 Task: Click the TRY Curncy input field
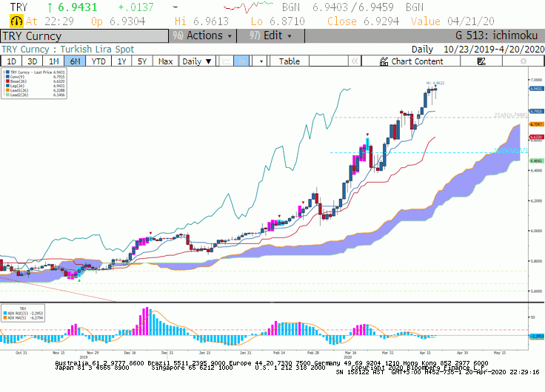(x=84, y=36)
